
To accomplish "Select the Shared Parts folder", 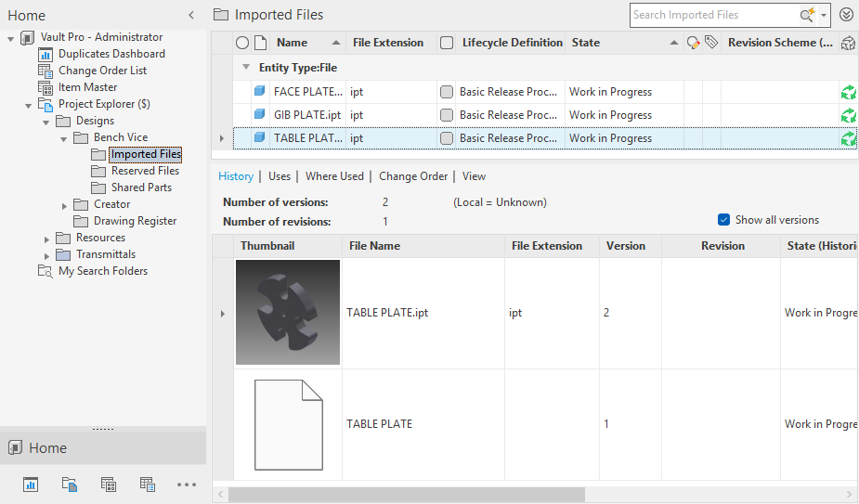I will point(140,187).
